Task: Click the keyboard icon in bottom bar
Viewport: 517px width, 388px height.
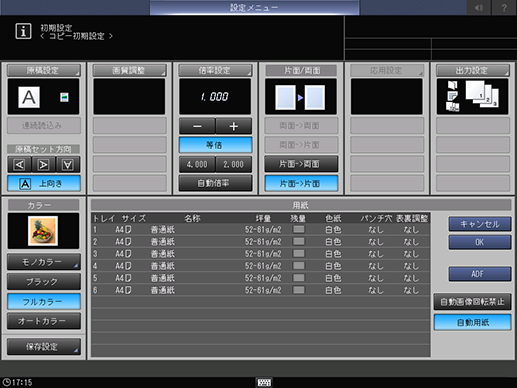Action: click(x=264, y=382)
